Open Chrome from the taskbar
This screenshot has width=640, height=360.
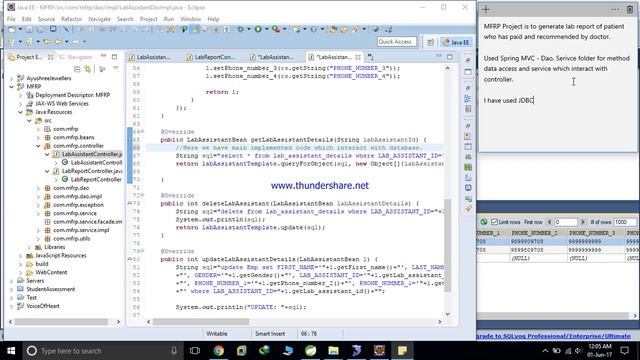point(219,351)
